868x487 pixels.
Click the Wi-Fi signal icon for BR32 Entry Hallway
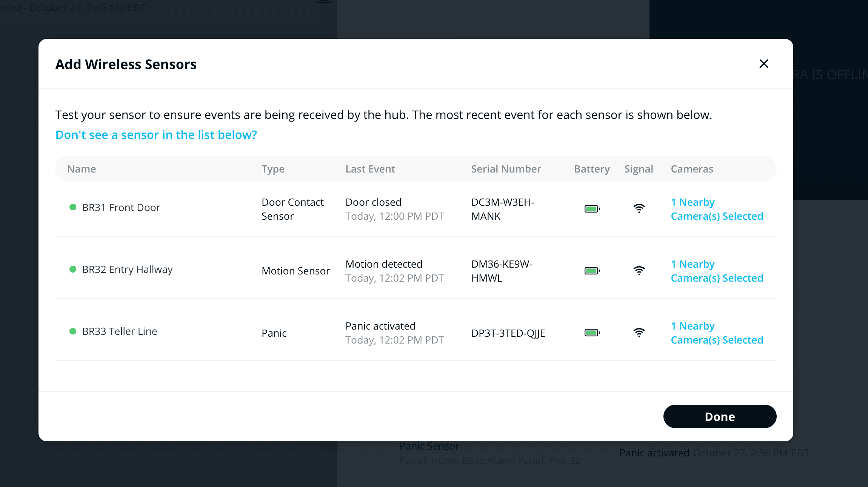coord(639,270)
